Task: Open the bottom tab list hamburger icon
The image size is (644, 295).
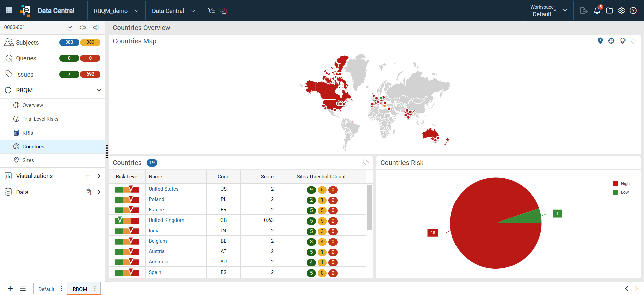Action: click(23, 289)
